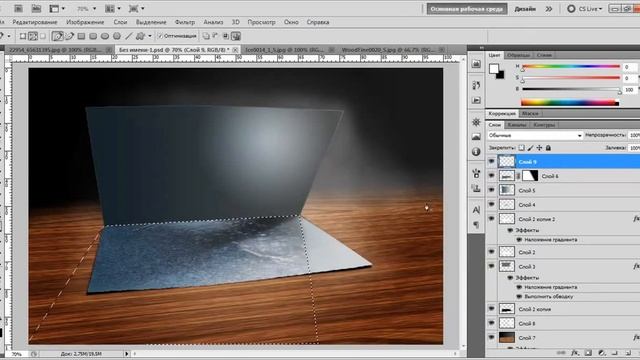The height and width of the screenshot is (360, 640).
Task: Choose the Polygon shape tool
Action: click(117, 36)
